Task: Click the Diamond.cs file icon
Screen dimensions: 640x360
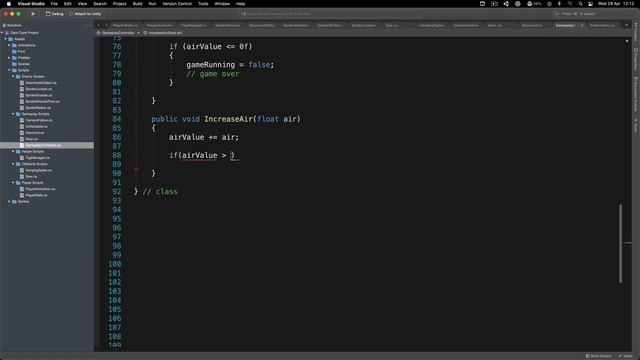Action: coord(22,133)
